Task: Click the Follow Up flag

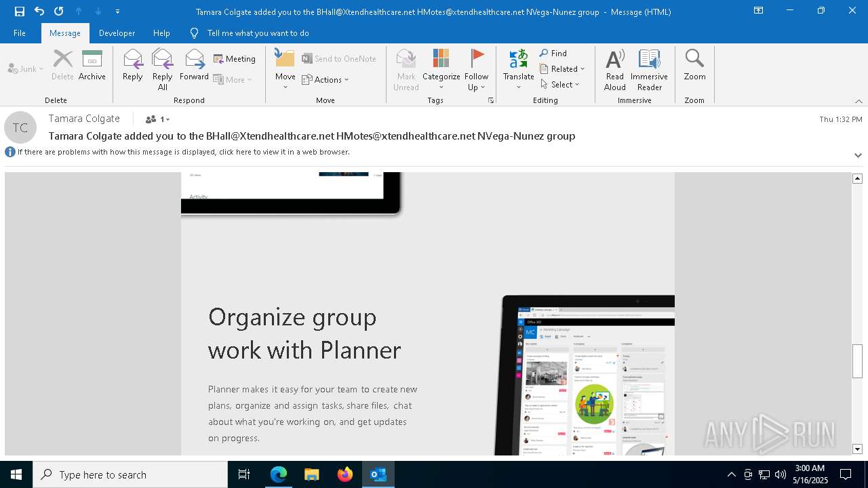Action: click(x=477, y=69)
